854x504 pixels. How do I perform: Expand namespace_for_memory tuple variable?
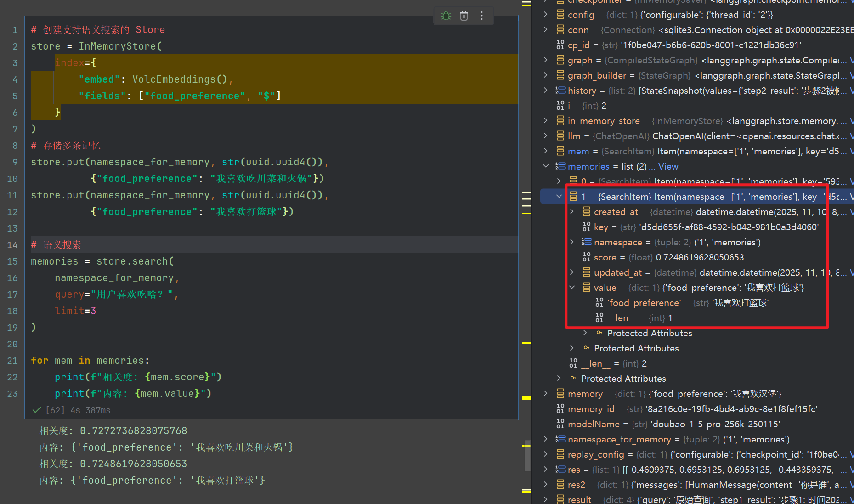tap(545, 439)
